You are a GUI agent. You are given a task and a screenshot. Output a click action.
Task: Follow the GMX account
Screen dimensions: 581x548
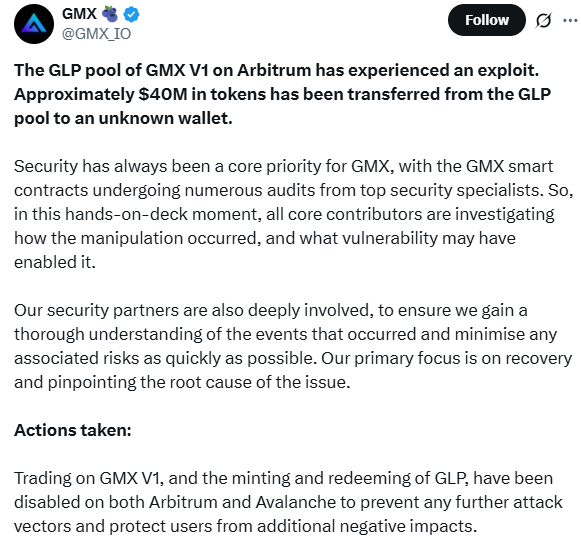[487, 20]
